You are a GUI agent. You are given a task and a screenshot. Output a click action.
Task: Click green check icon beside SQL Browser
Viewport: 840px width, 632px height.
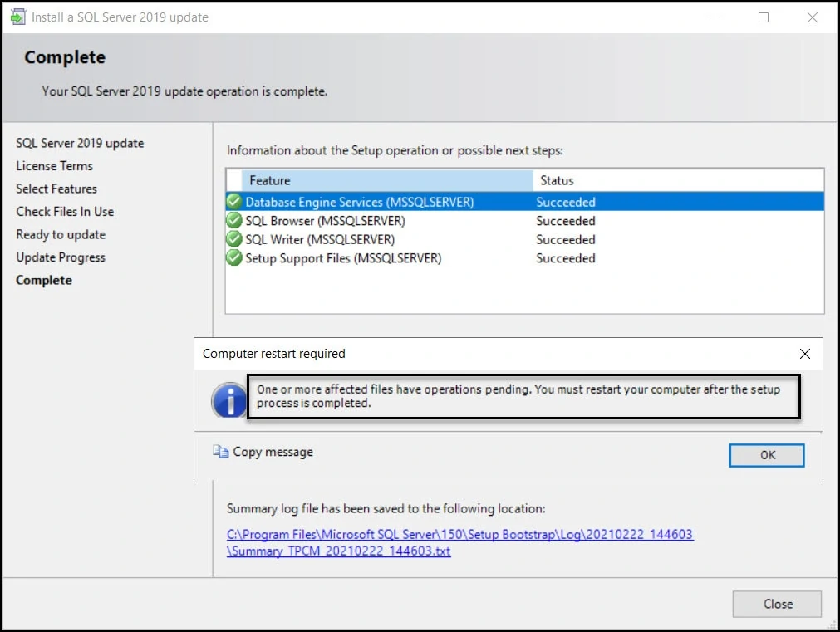pyautogui.click(x=234, y=221)
